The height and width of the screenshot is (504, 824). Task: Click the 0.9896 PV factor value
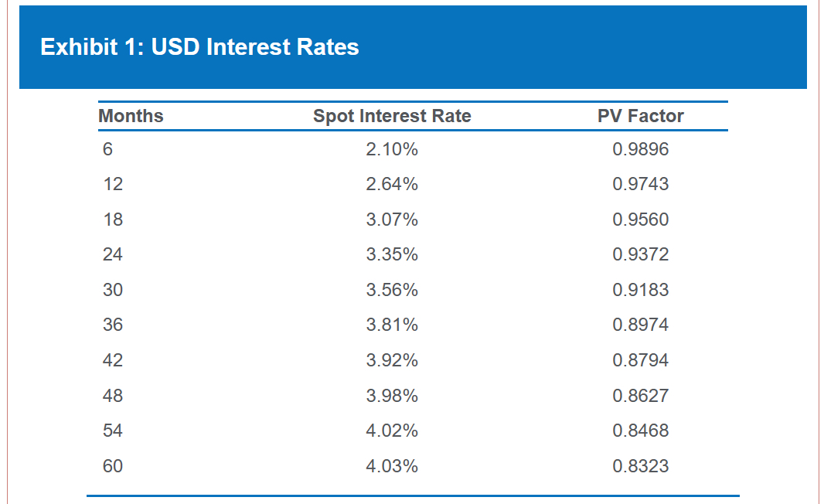[x=640, y=149]
